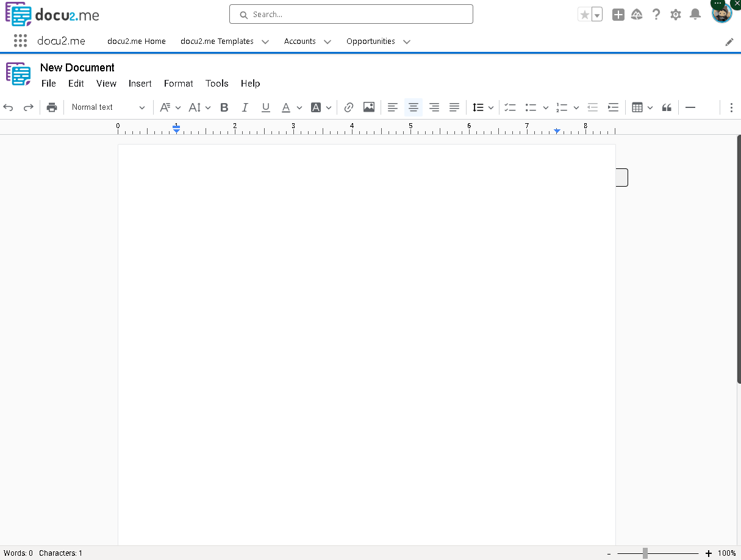Insert a hyperlink

tap(349, 107)
